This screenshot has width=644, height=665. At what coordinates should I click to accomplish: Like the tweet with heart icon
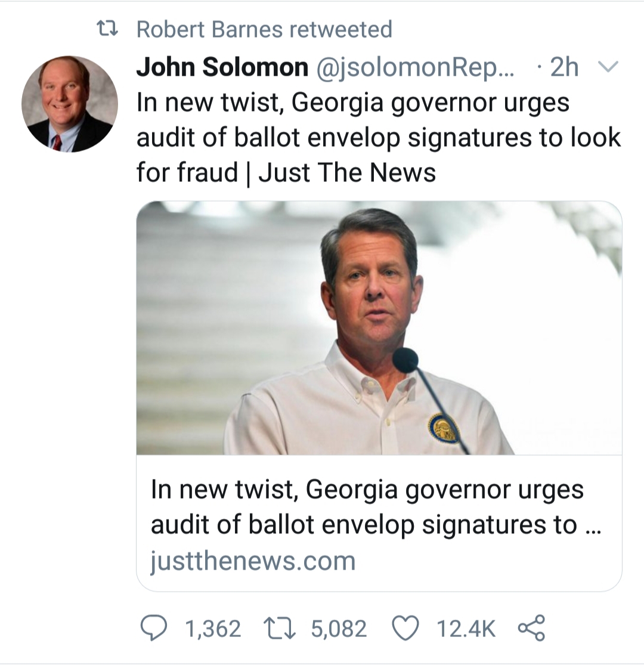405,628
